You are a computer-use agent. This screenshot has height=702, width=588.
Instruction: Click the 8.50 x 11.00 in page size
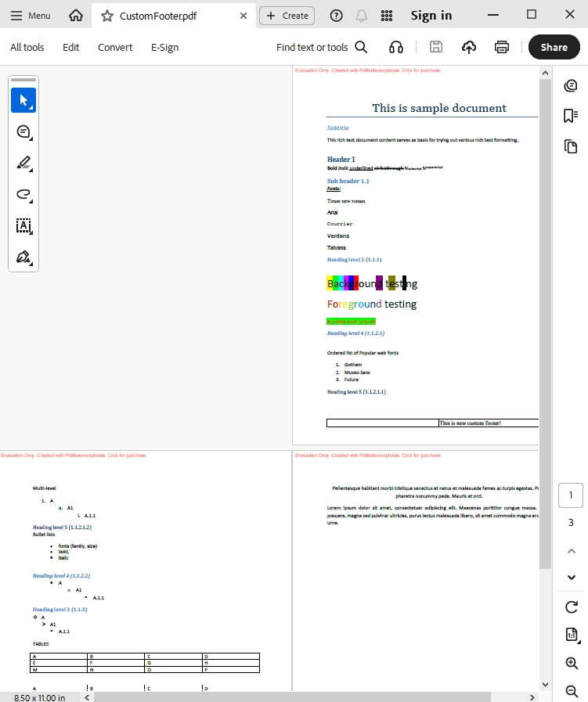pyautogui.click(x=39, y=697)
